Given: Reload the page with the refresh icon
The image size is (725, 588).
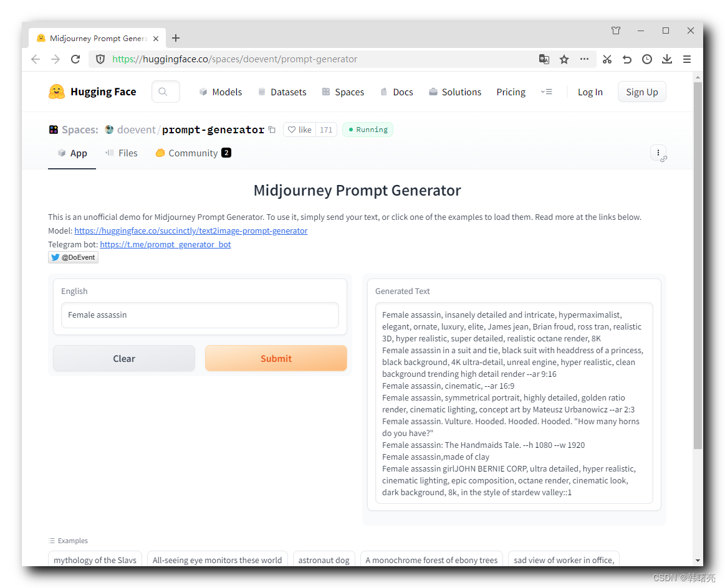Looking at the screenshot, I should [x=75, y=59].
